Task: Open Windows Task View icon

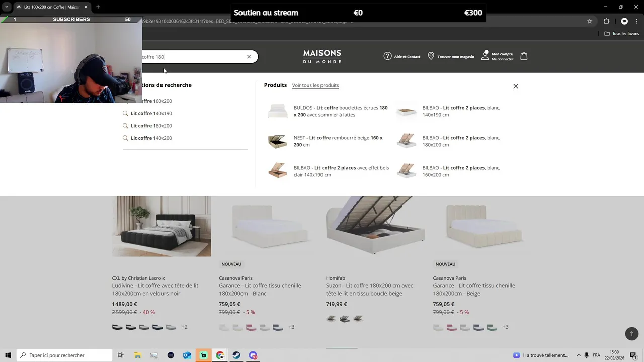Action: (121, 355)
